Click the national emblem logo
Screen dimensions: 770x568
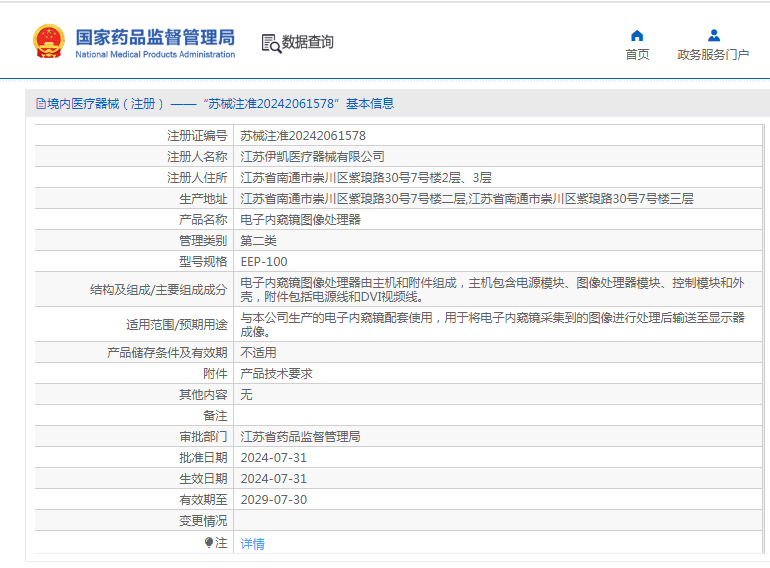click(48, 41)
